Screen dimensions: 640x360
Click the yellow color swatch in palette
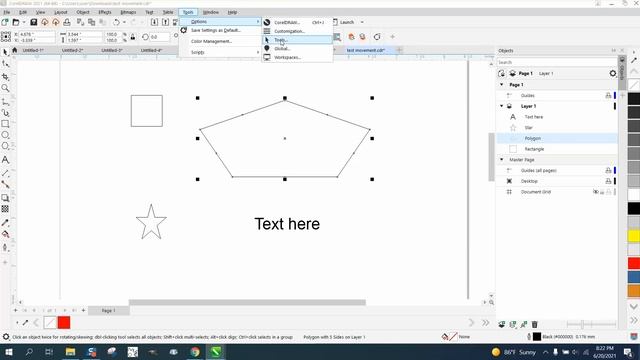pyautogui.click(x=634, y=236)
